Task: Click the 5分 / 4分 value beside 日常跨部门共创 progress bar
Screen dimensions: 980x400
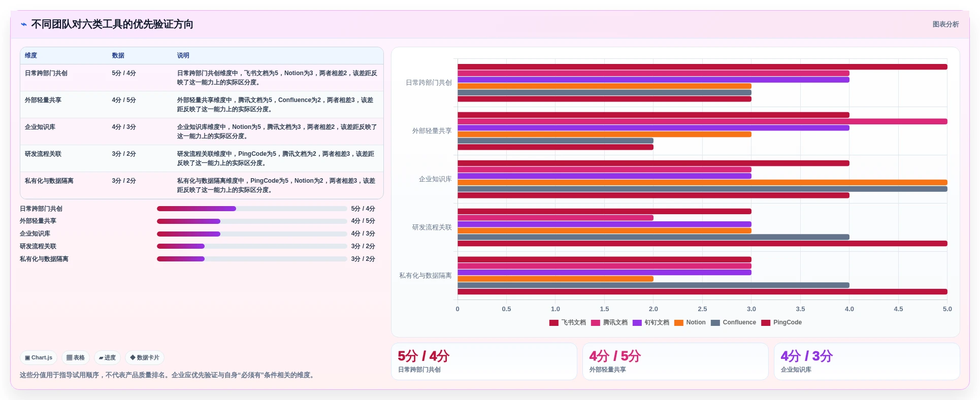Action: click(363, 209)
